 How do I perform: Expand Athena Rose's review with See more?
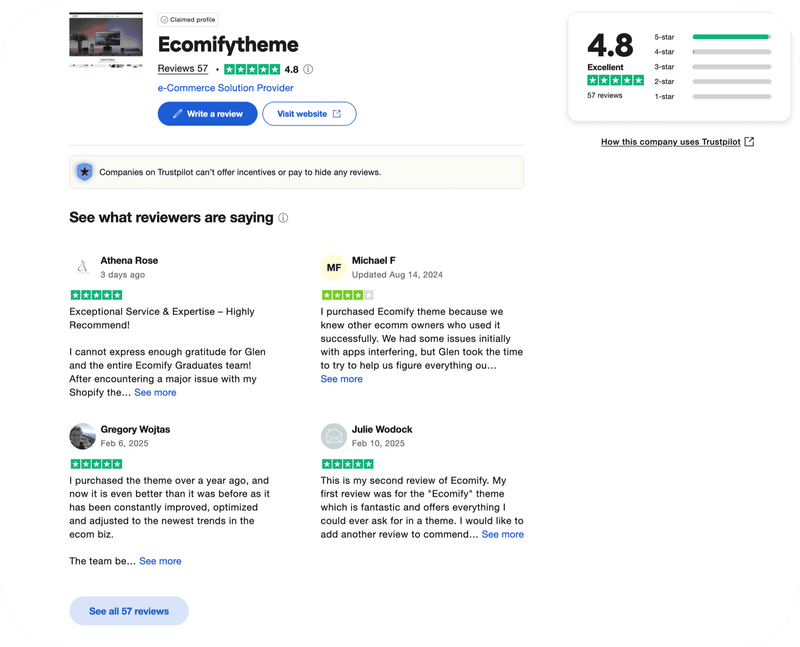tap(155, 393)
